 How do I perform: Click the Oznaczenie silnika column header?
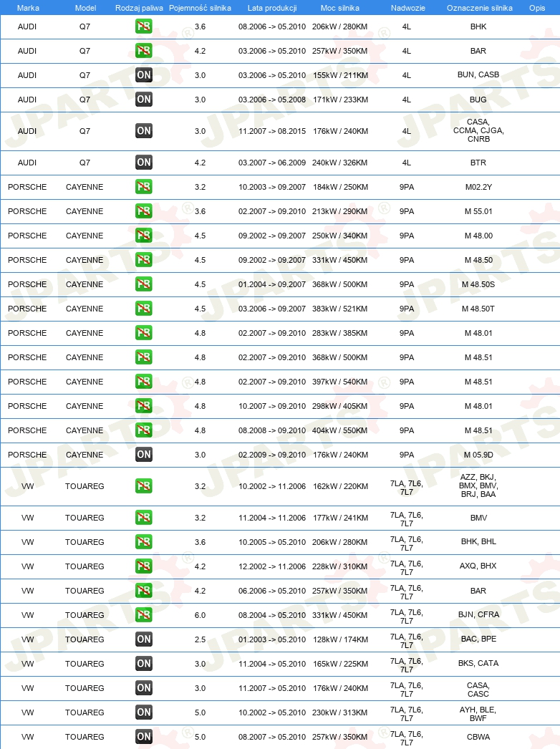click(479, 8)
